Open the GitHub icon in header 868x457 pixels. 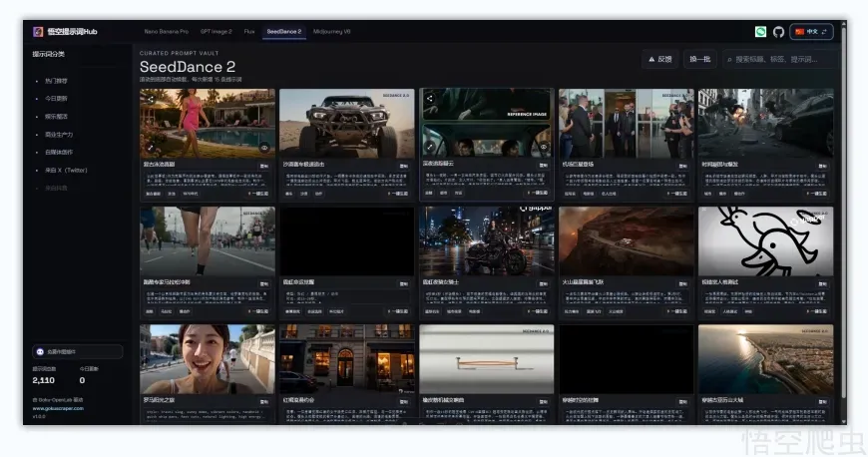(778, 32)
